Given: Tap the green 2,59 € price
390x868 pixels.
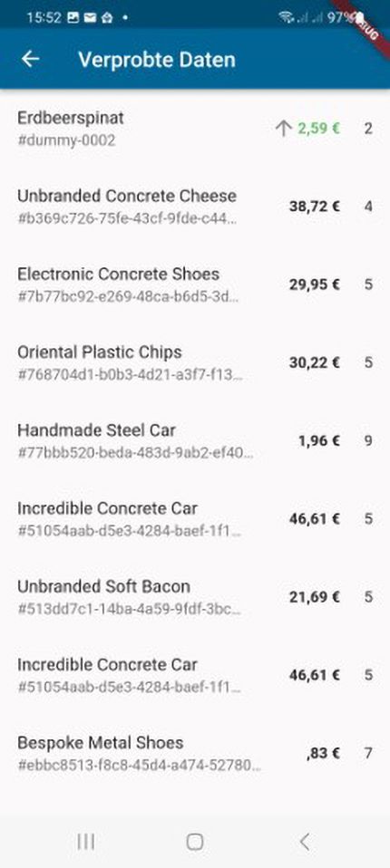Looking at the screenshot, I should [318, 129].
